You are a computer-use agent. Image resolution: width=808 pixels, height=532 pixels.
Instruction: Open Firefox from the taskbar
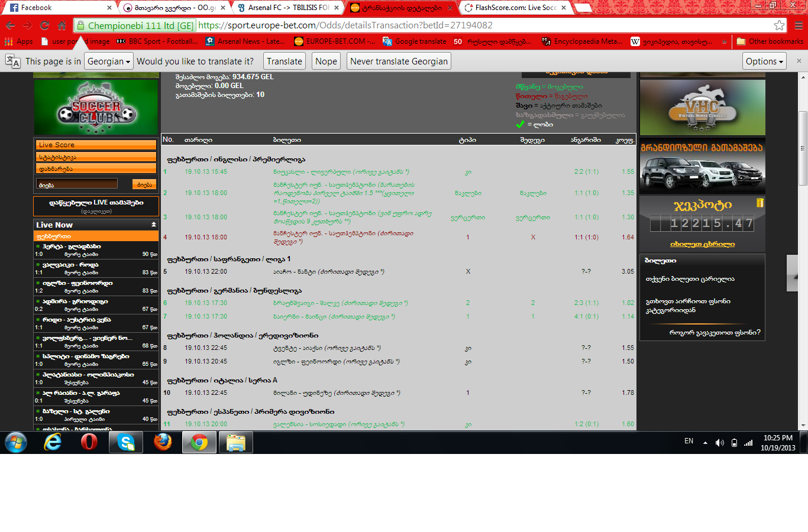click(x=163, y=442)
